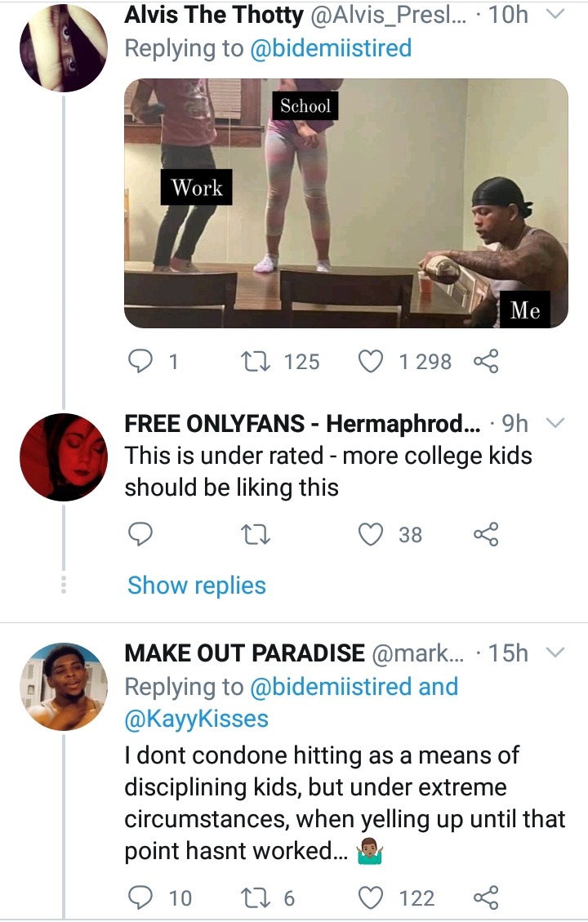
Task: Expand Show replies
Action: [x=196, y=586]
